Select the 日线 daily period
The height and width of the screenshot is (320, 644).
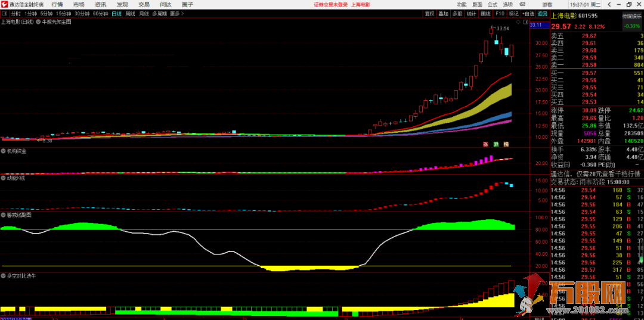tap(117, 14)
